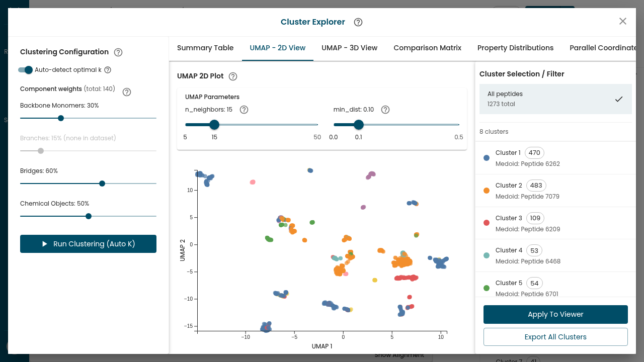Image resolution: width=644 pixels, height=362 pixels.
Task: Click the 109 count badge on Cluster 3
Action: pos(535,218)
